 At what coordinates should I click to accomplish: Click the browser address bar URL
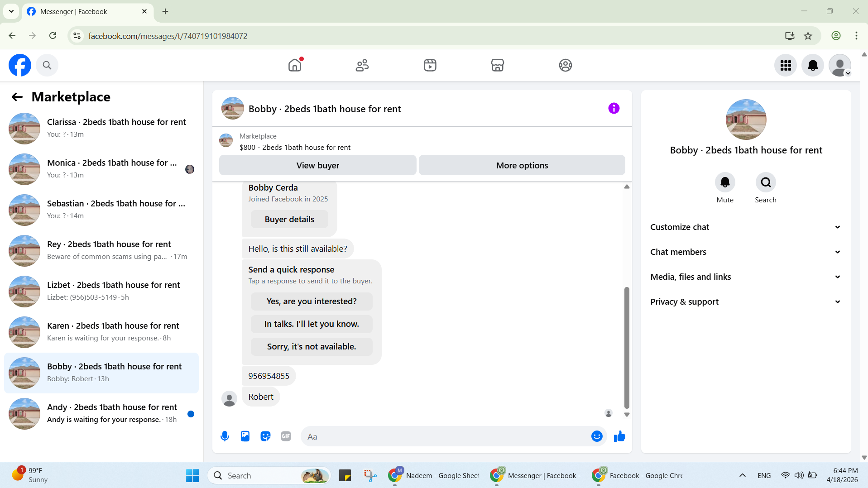click(x=168, y=36)
